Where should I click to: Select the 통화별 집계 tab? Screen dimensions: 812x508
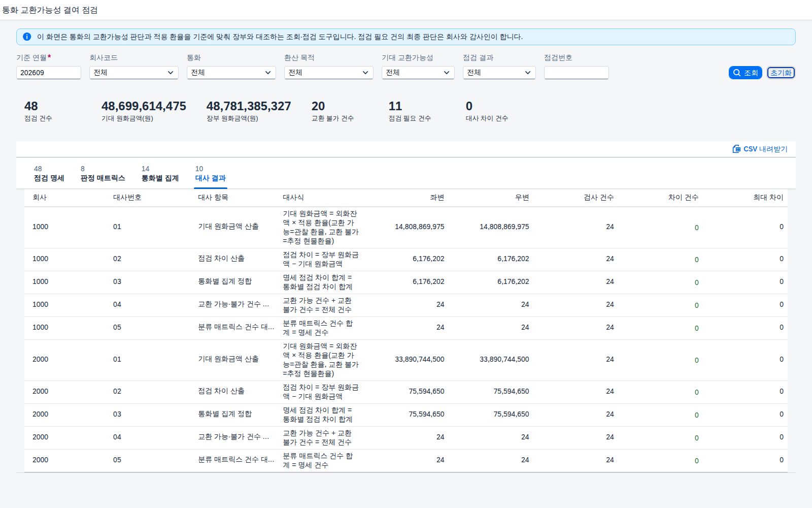coord(160,174)
